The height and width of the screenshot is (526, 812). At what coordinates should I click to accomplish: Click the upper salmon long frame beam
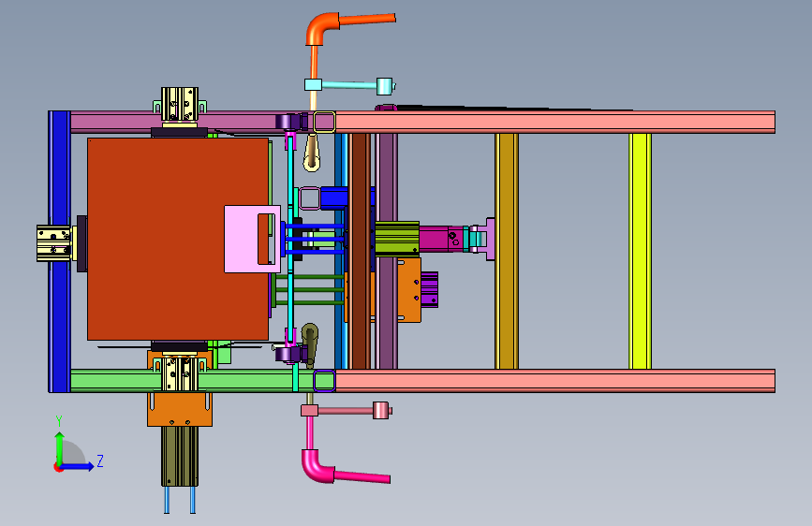[x=555, y=123]
